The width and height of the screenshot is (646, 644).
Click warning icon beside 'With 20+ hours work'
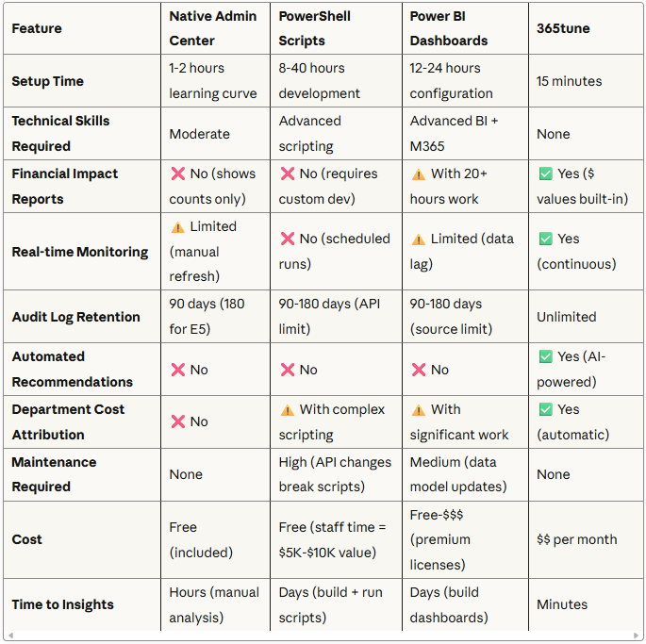click(x=418, y=174)
